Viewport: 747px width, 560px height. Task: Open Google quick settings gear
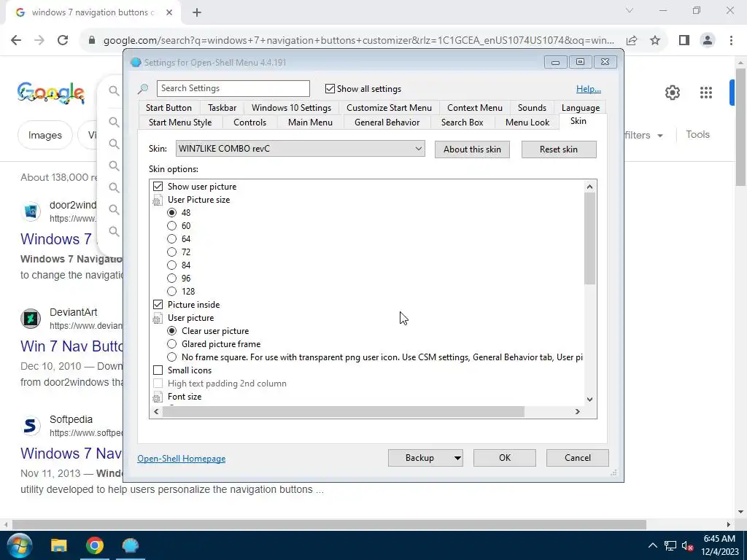coord(672,93)
